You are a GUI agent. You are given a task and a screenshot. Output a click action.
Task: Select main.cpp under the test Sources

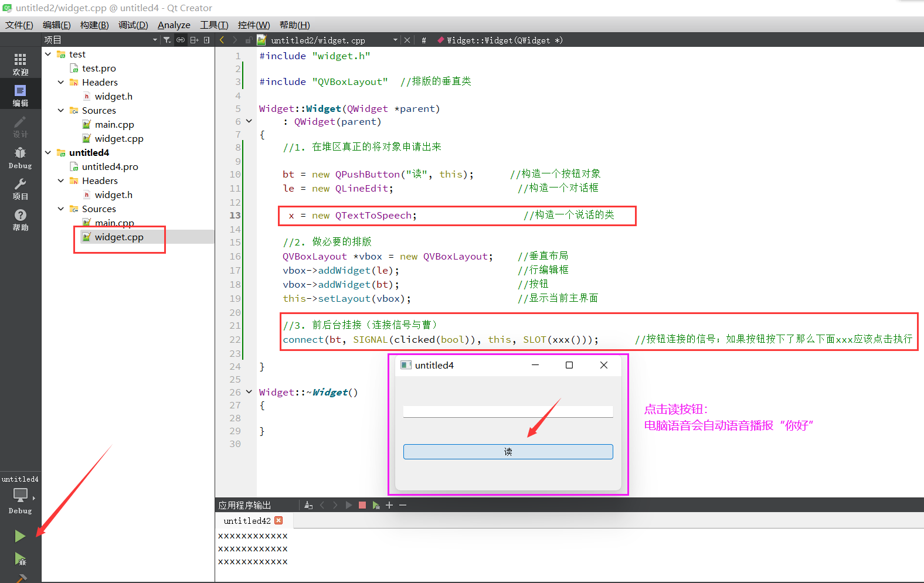coord(114,124)
